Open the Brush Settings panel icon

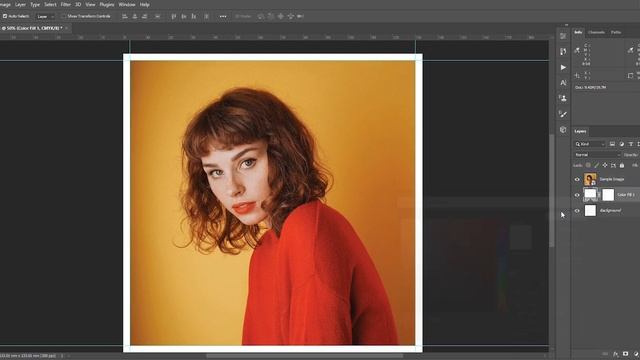pos(563,114)
